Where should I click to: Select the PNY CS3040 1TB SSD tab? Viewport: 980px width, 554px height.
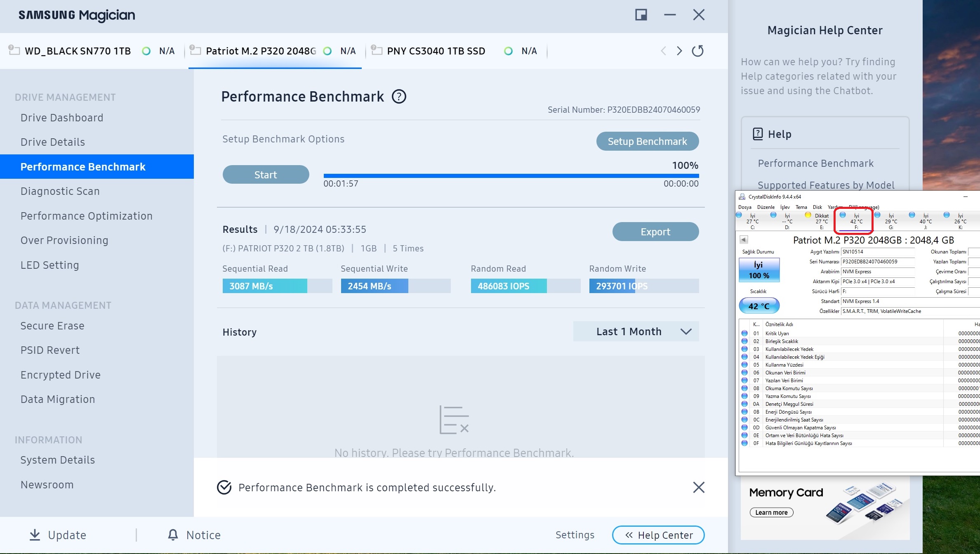click(x=436, y=50)
